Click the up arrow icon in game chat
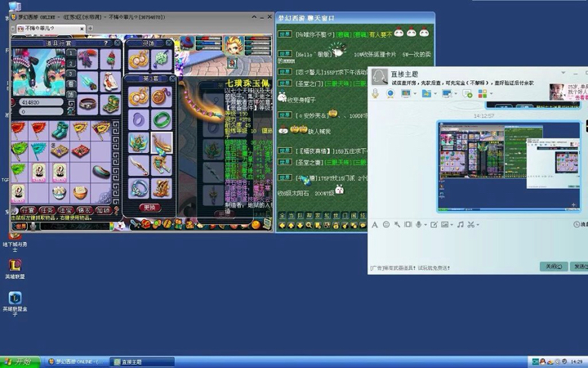Viewport: 588px width, 368px height. (x=291, y=226)
